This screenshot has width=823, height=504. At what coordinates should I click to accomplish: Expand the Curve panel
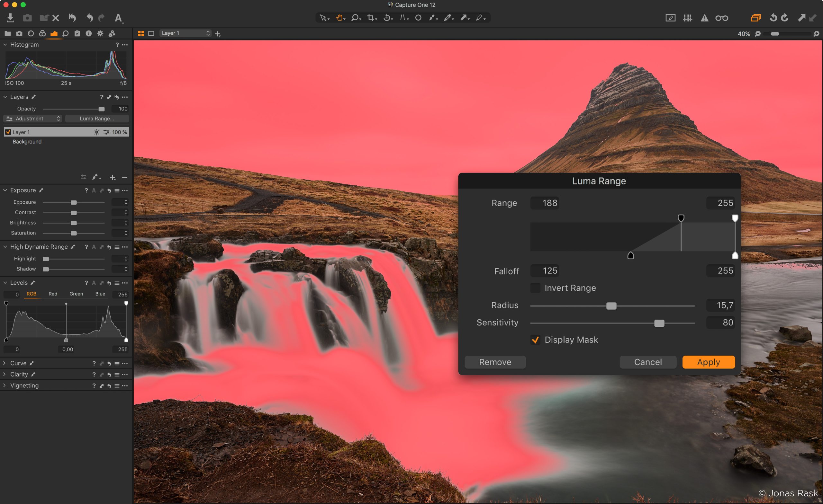click(x=5, y=363)
